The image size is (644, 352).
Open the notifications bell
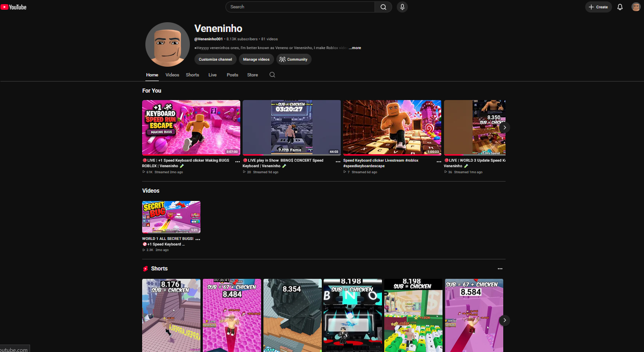coord(620,7)
